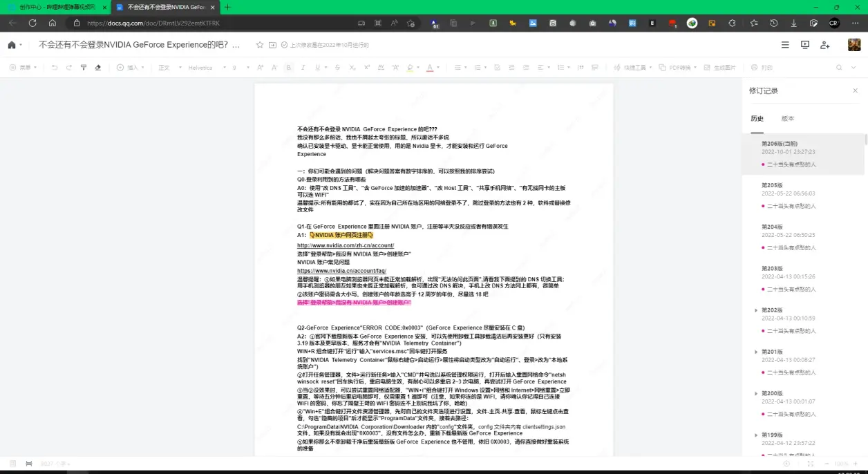Screen dimensions: 868x474
Task: Start presentation mode icon
Action: coord(805,45)
